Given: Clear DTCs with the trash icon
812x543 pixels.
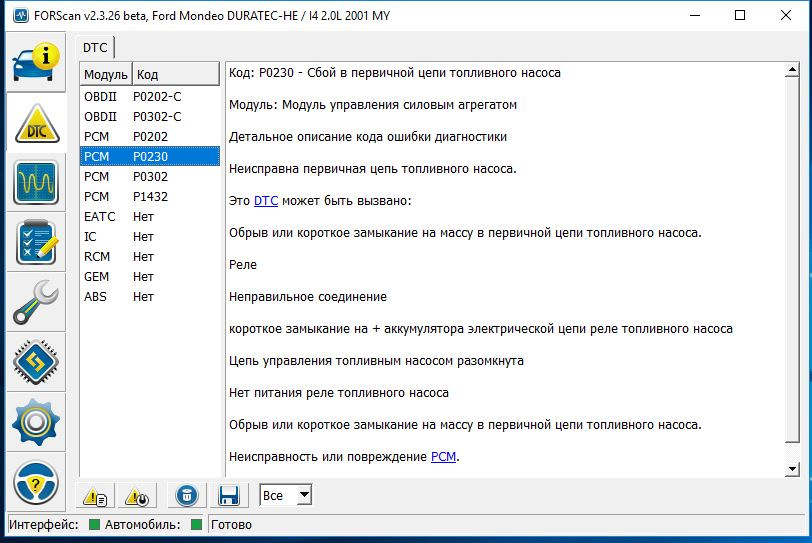Looking at the screenshot, I should click(x=187, y=496).
